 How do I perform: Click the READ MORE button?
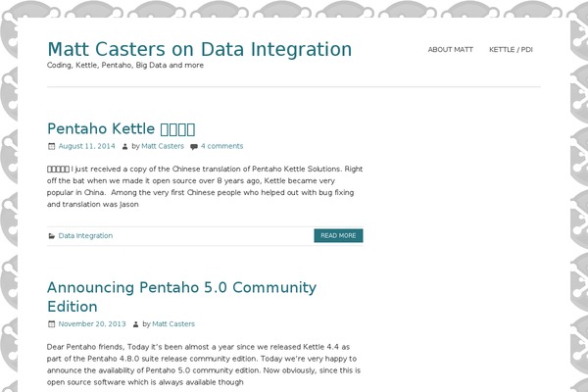[338, 235]
